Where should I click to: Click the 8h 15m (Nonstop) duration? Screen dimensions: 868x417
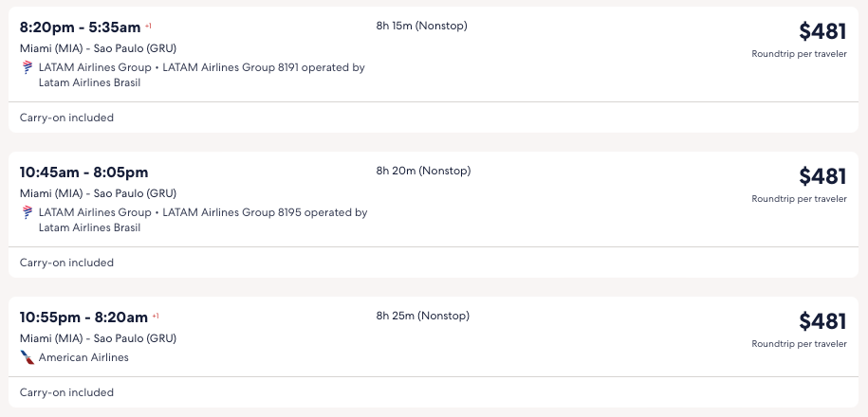click(x=421, y=26)
